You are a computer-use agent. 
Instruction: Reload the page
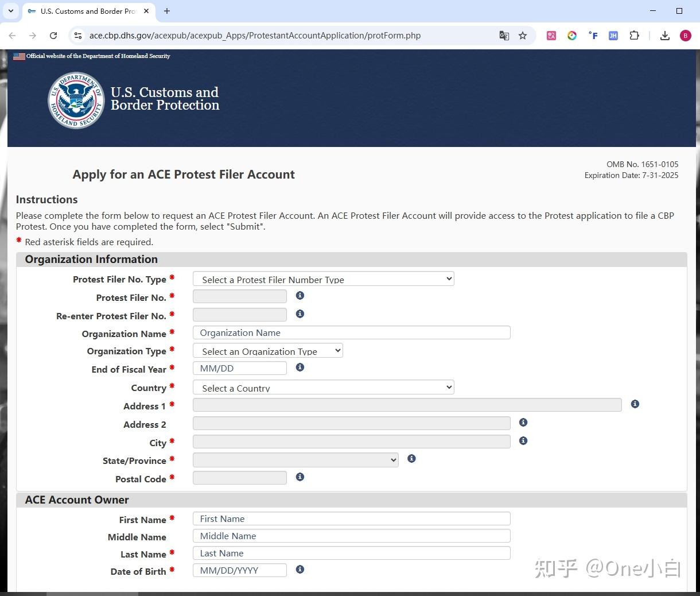(53, 36)
